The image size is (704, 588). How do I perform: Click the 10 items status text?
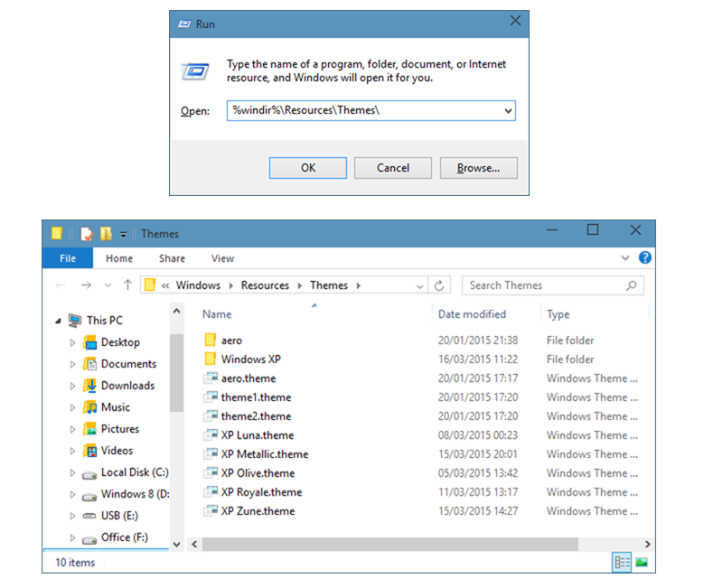point(75,563)
